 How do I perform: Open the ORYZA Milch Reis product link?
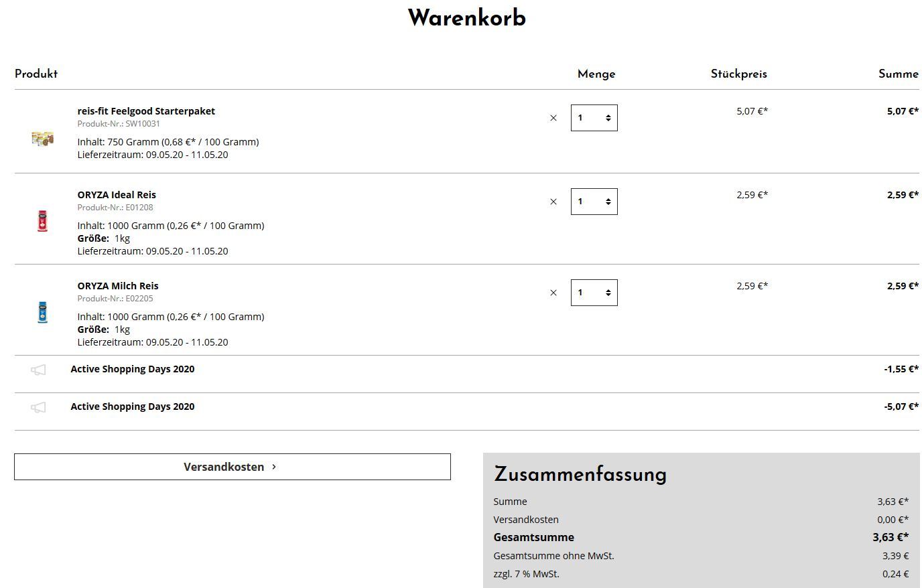click(x=118, y=286)
